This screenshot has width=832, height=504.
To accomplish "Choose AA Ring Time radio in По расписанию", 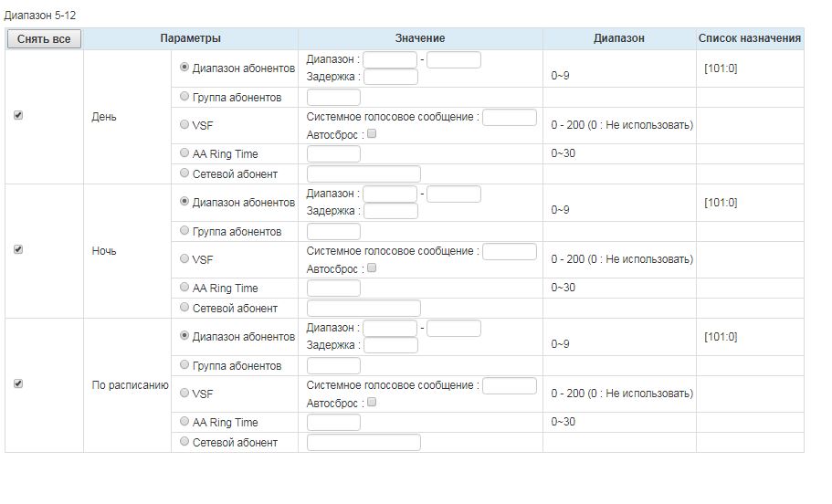I will click(185, 422).
